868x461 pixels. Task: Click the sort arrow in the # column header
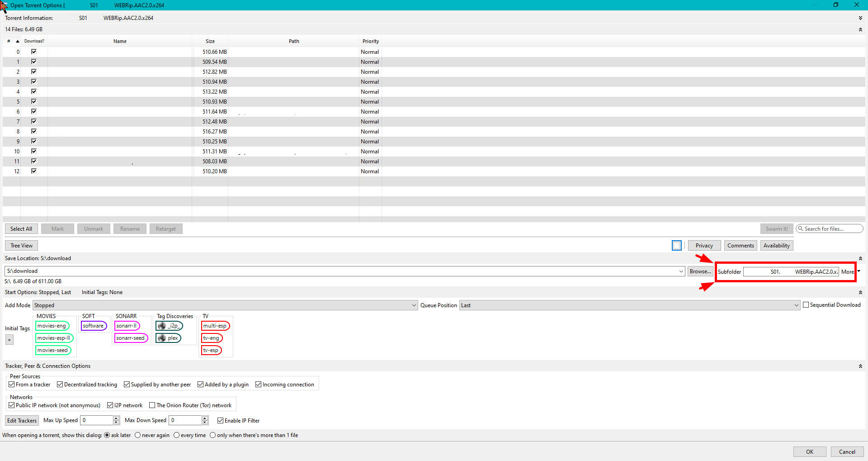pyautogui.click(x=18, y=41)
